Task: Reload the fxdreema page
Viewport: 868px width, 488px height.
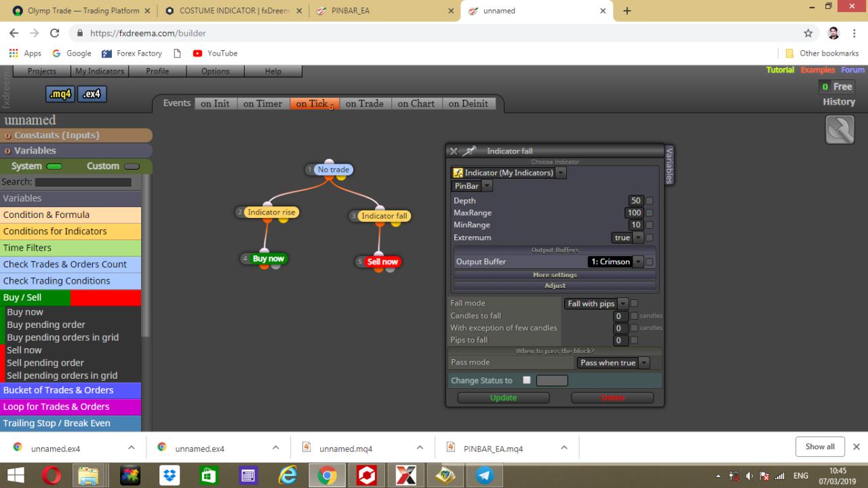Action: click(55, 33)
